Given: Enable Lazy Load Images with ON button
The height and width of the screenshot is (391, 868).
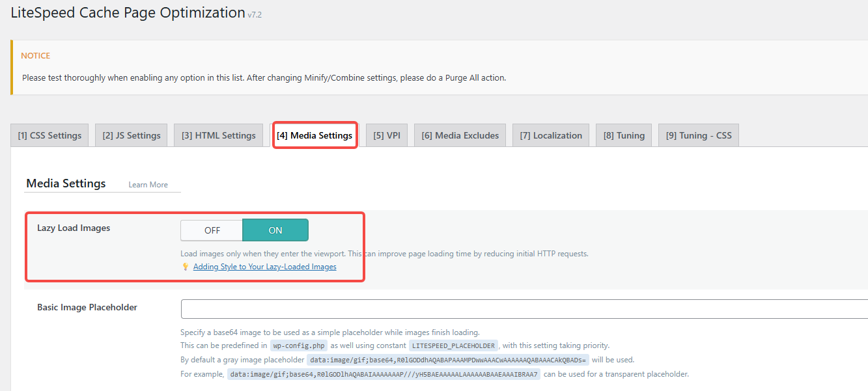Looking at the screenshot, I should 275,230.
